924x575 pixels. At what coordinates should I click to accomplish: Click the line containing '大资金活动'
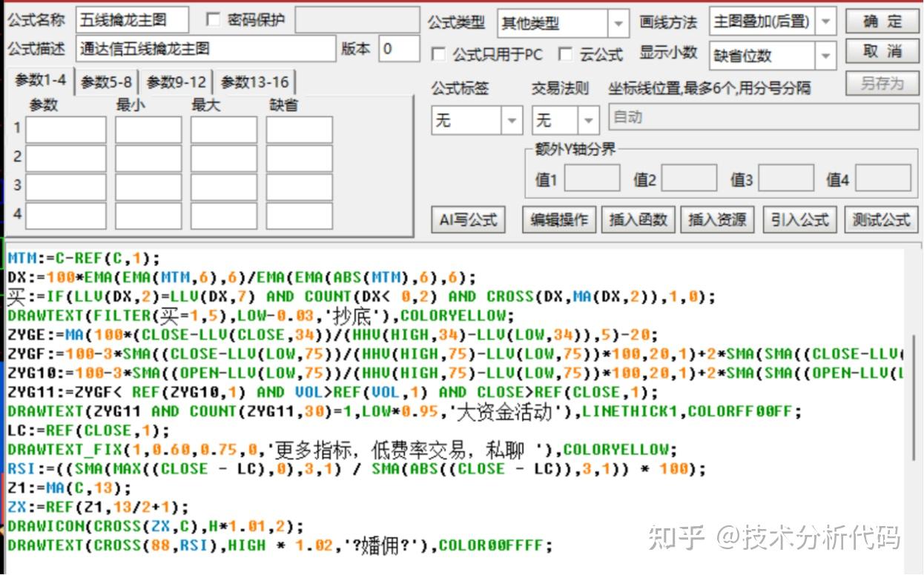pyautogui.click(x=405, y=412)
